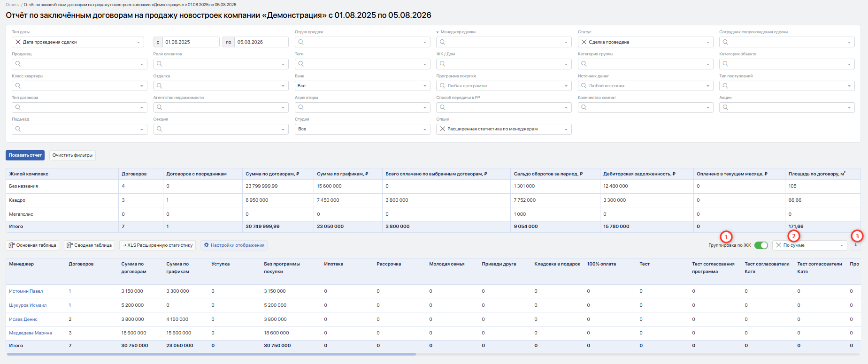This screenshot has width=868, height=364.
Task: Remove 'Сделка проведена' status with X icon
Action: pyautogui.click(x=584, y=42)
